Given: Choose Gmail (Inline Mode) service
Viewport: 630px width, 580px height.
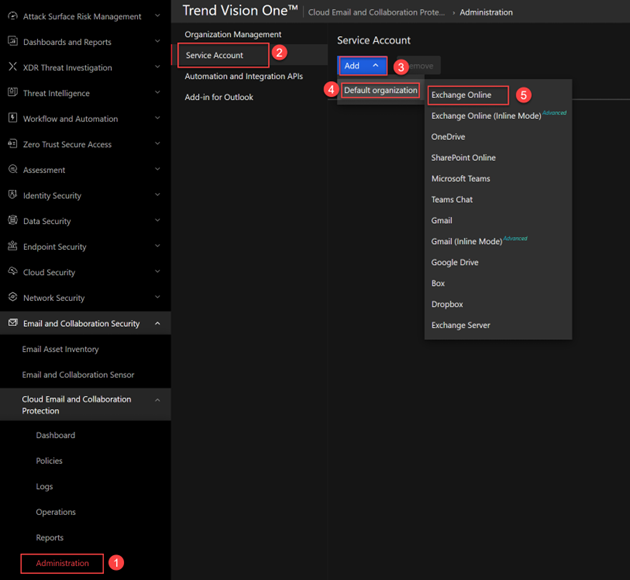Looking at the screenshot, I should pos(466,241).
